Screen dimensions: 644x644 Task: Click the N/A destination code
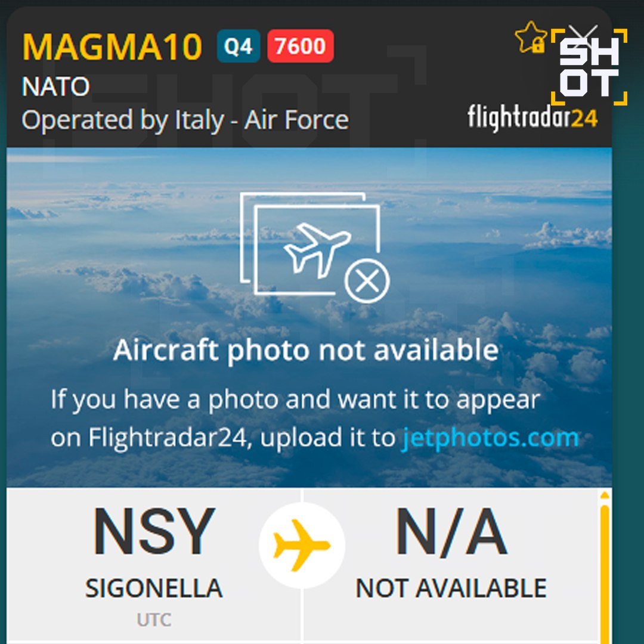coord(451,531)
